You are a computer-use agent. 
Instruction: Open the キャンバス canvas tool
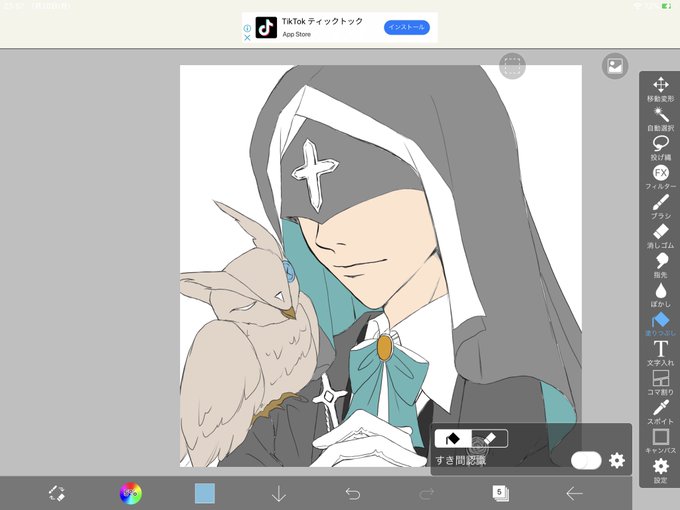[x=660, y=441]
